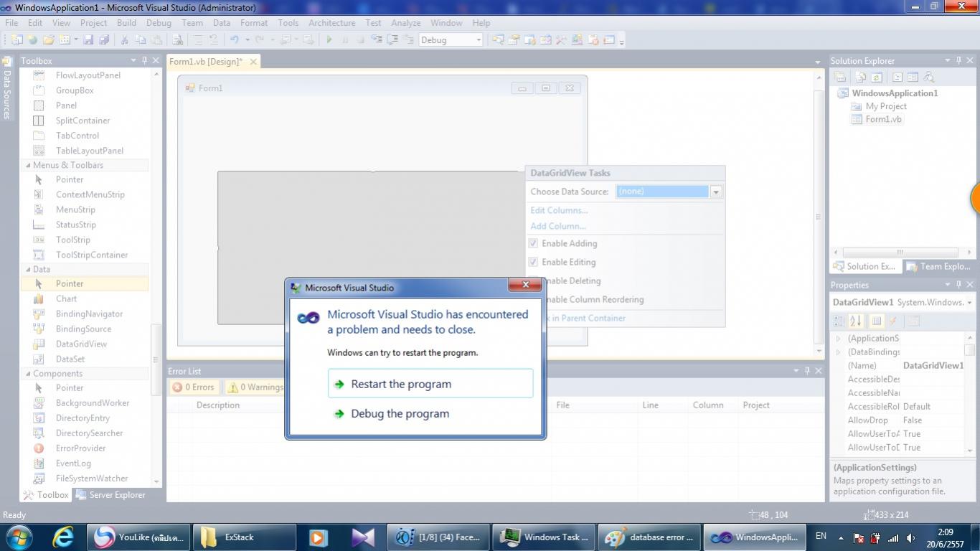Toggle the 0 Errors filter button

point(194,387)
